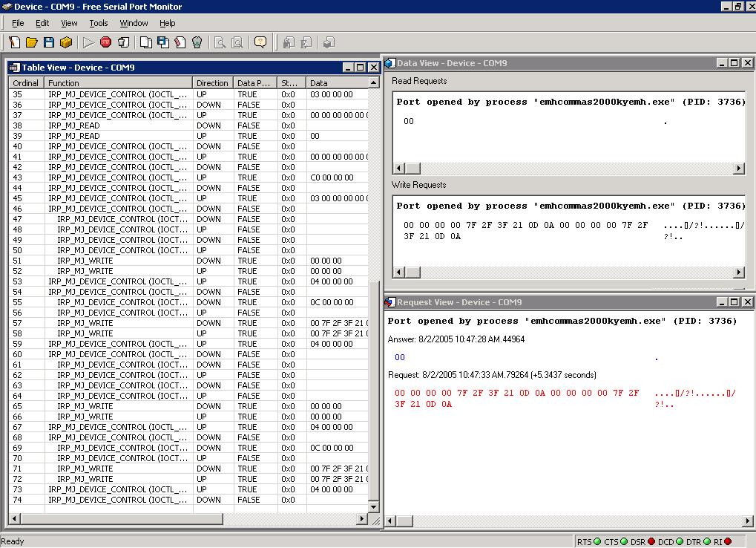Click the Answer timestamp line in Request View
This screenshot has height=548, width=756.
click(456, 339)
